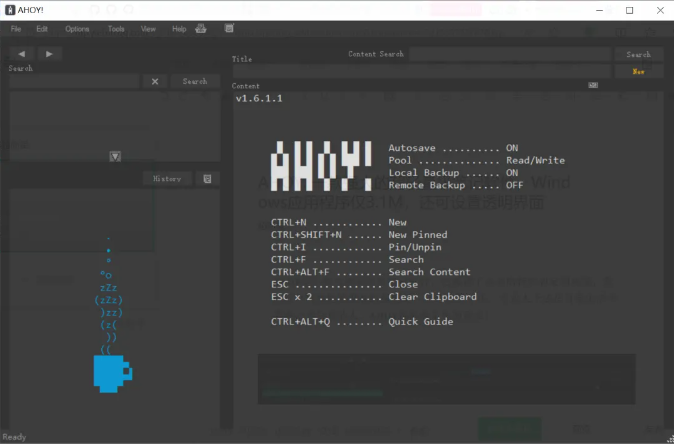Click the yellow New button
This screenshot has width=674, height=445.
(638, 71)
